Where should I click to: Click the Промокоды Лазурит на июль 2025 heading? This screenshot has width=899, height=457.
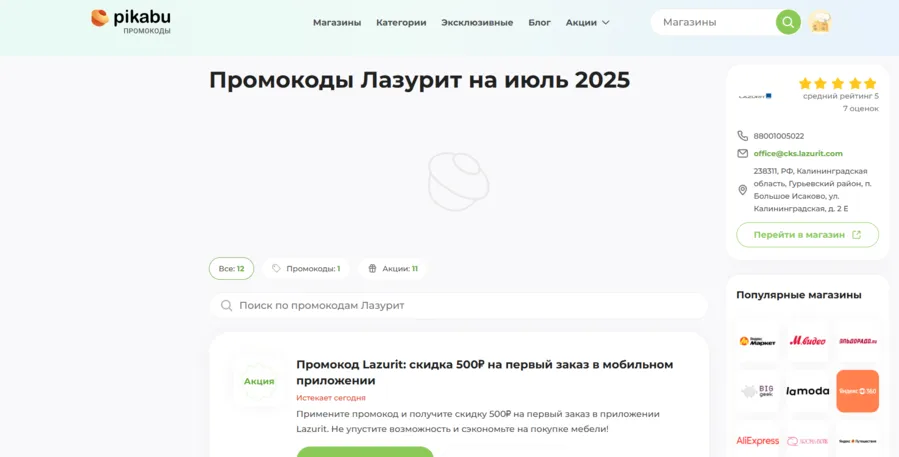tap(419, 80)
